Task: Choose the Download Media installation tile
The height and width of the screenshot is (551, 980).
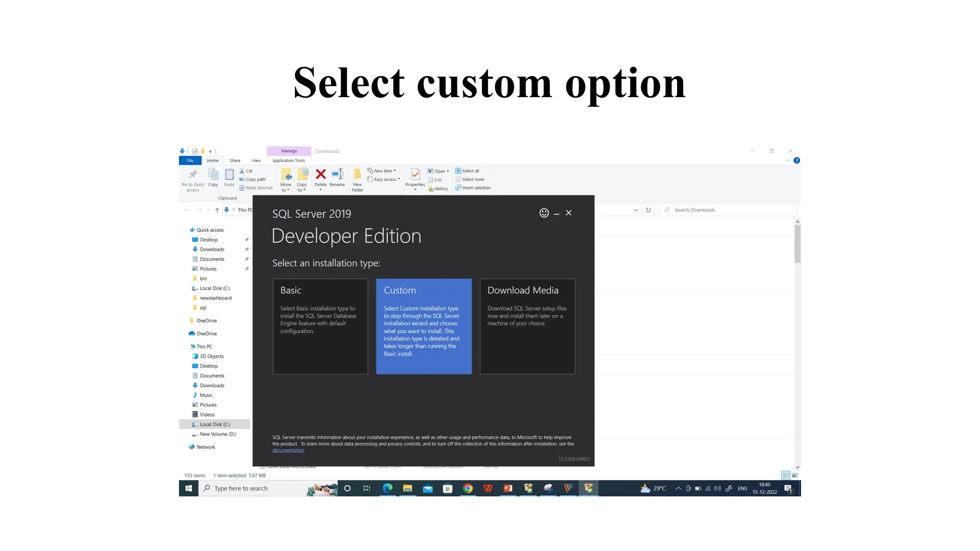Action: pos(527,326)
